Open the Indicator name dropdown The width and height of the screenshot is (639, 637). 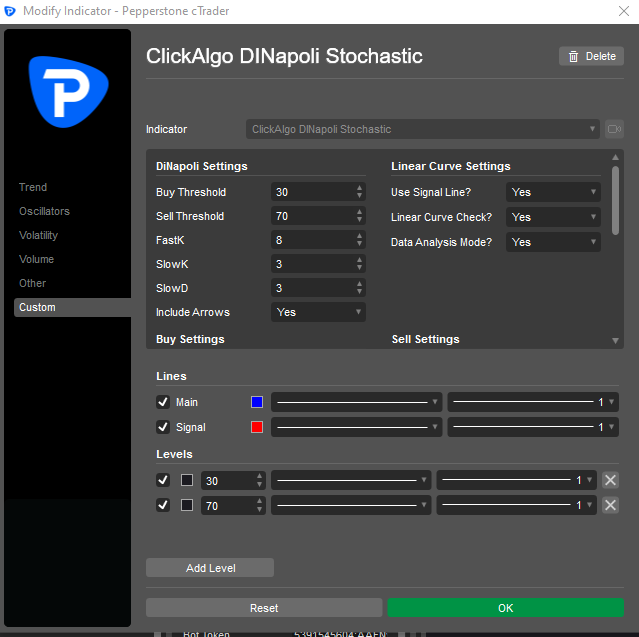423,129
